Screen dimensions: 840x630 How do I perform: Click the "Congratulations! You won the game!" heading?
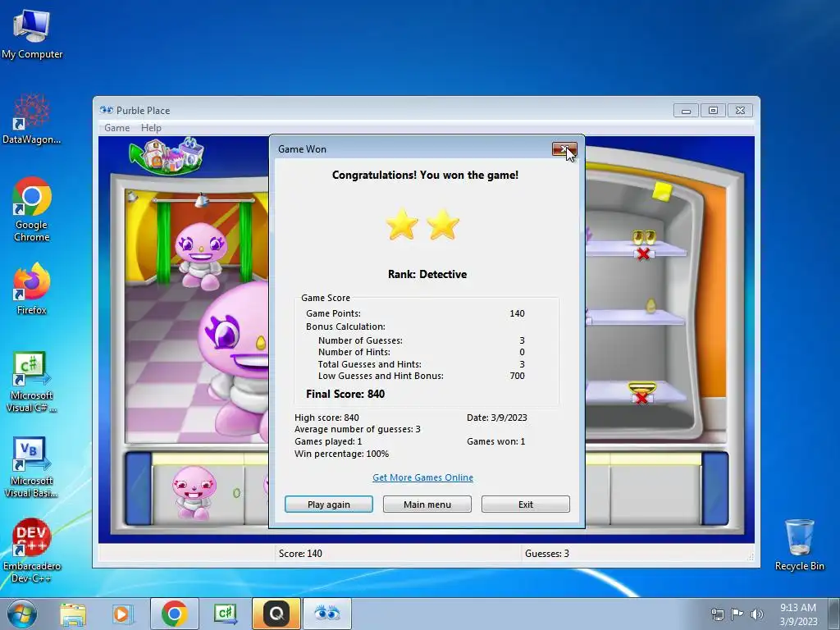[426, 176]
